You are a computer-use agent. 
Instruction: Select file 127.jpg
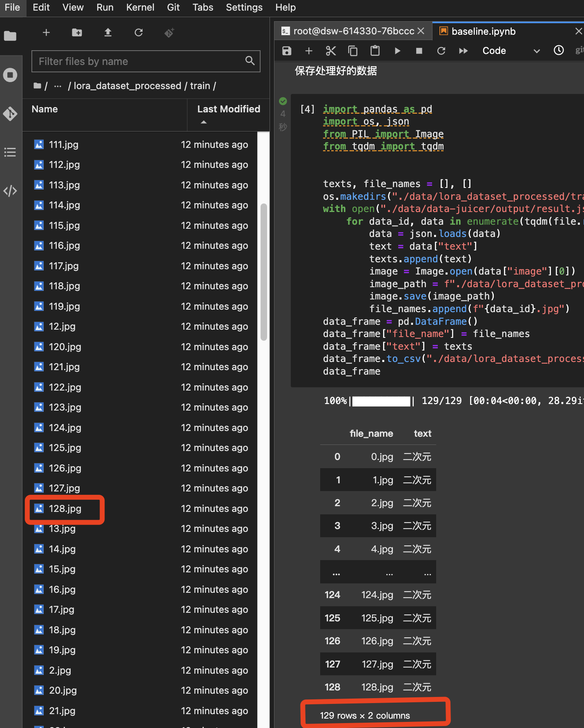140,488
